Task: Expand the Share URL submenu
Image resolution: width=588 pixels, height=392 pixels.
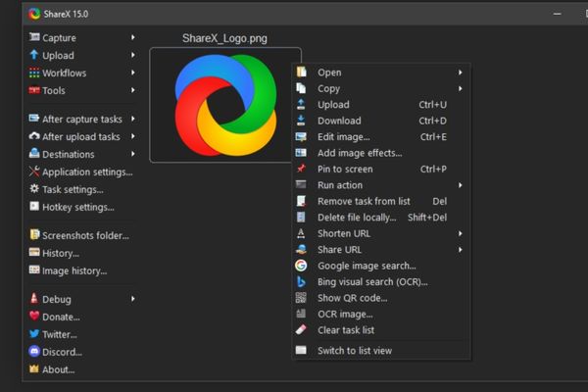Action: [x=460, y=250]
